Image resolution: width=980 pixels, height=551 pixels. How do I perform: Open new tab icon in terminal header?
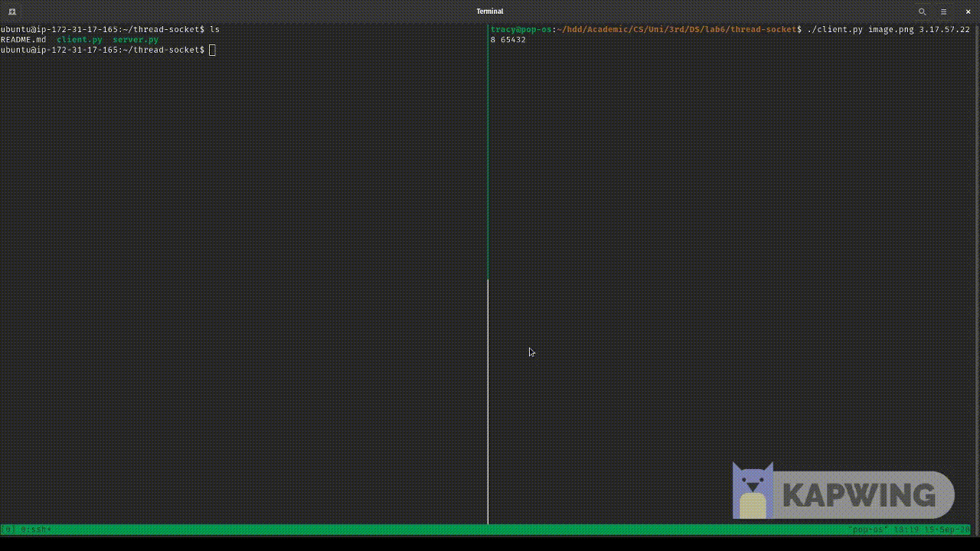pos(12,11)
